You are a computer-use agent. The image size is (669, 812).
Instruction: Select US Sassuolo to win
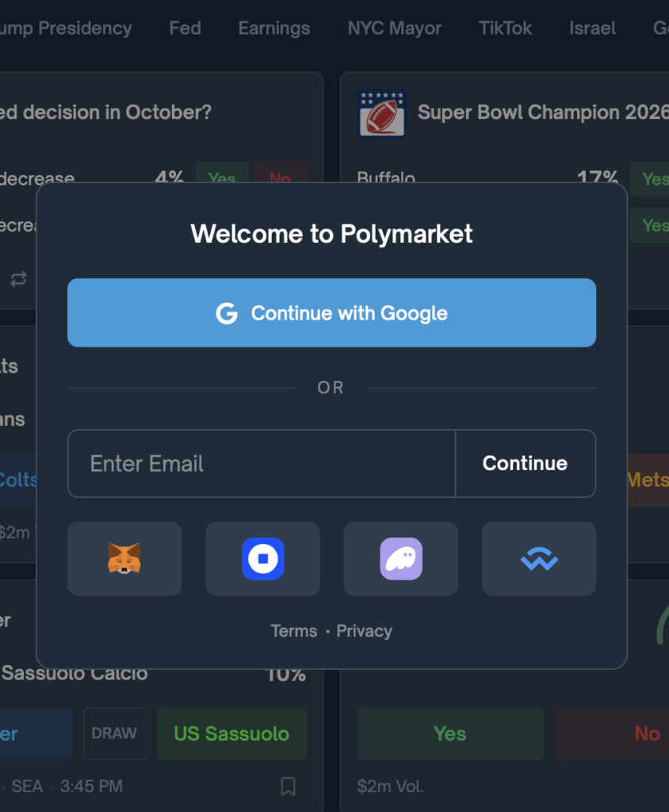pyautogui.click(x=231, y=733)
